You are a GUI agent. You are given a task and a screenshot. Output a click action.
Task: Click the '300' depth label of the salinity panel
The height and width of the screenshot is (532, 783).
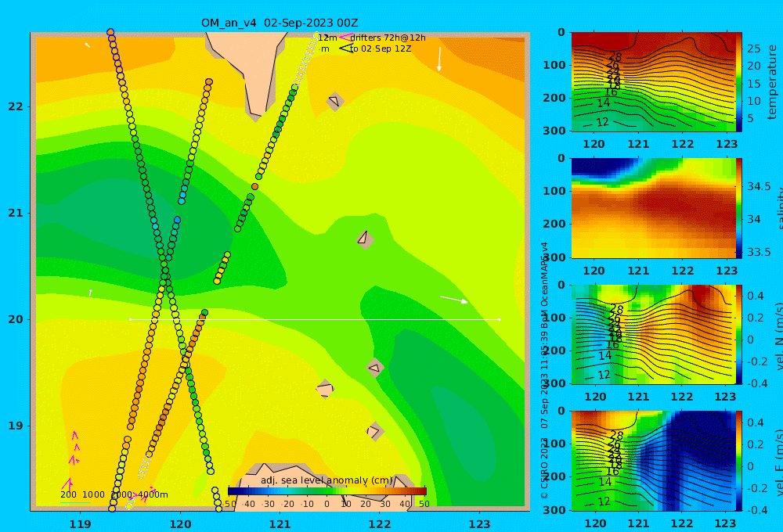(555, 257)
